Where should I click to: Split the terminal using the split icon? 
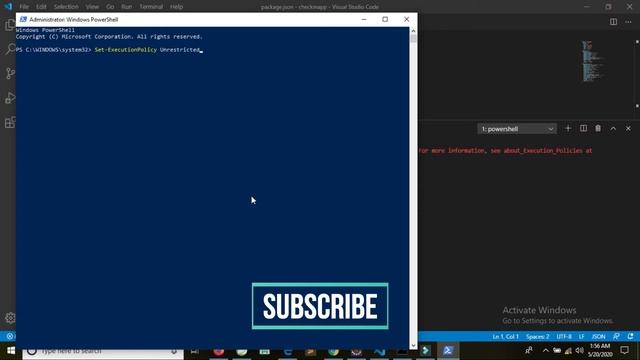tap(583, 129)
